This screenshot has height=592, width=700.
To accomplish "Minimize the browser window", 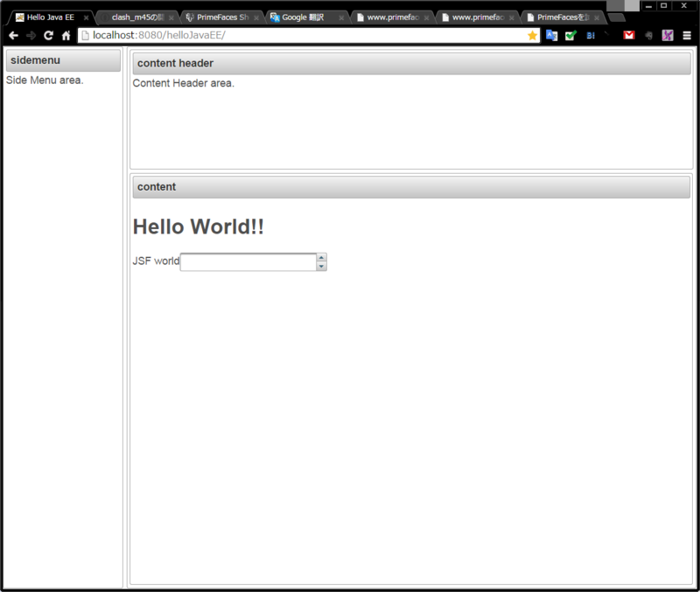I will (x=648, y=6).
